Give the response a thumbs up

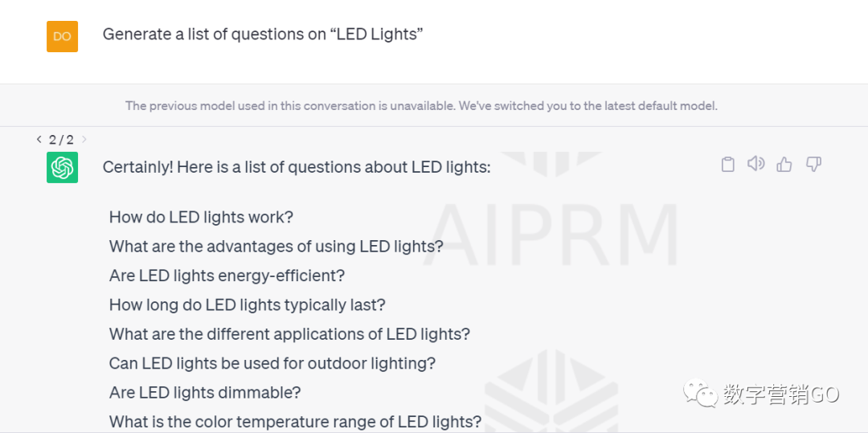coord(784,164)
